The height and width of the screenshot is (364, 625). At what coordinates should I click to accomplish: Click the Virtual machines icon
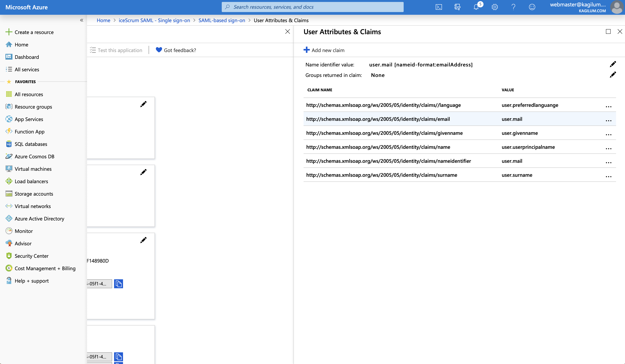click(x=9, y=169)
